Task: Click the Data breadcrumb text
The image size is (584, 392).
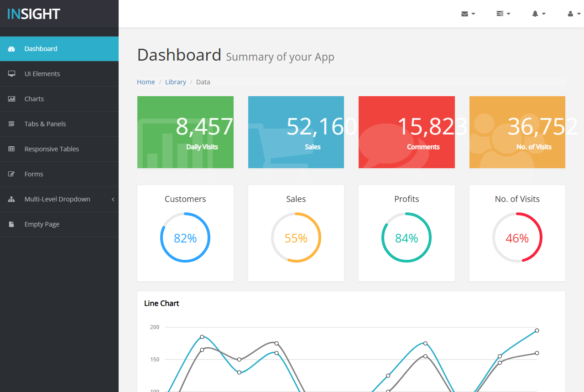Action: (x=203, y=82)
